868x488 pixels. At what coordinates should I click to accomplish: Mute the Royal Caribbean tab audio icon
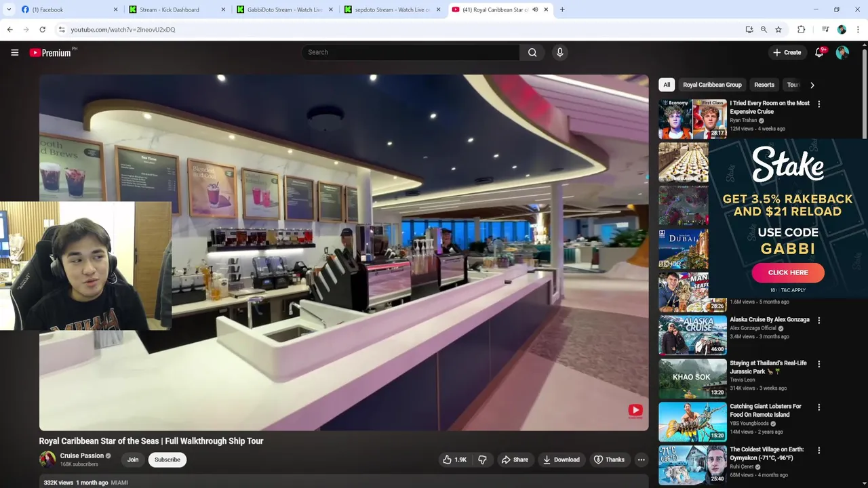[535, 9]
